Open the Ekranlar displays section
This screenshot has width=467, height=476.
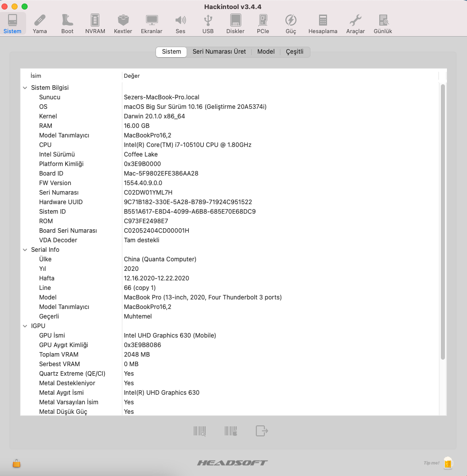[x=151, y=24]
